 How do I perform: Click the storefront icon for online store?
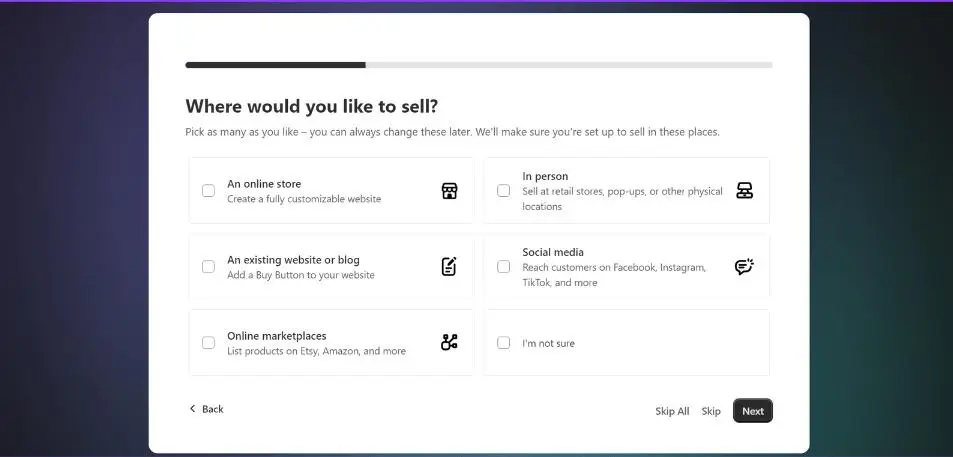(449, 191)
